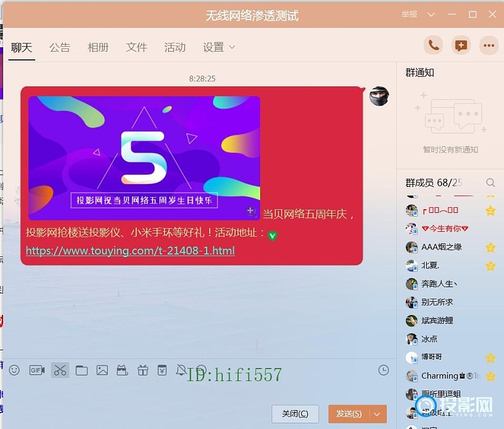Show the 活动 tab
The image size is (504, 429).
point(175,47)
